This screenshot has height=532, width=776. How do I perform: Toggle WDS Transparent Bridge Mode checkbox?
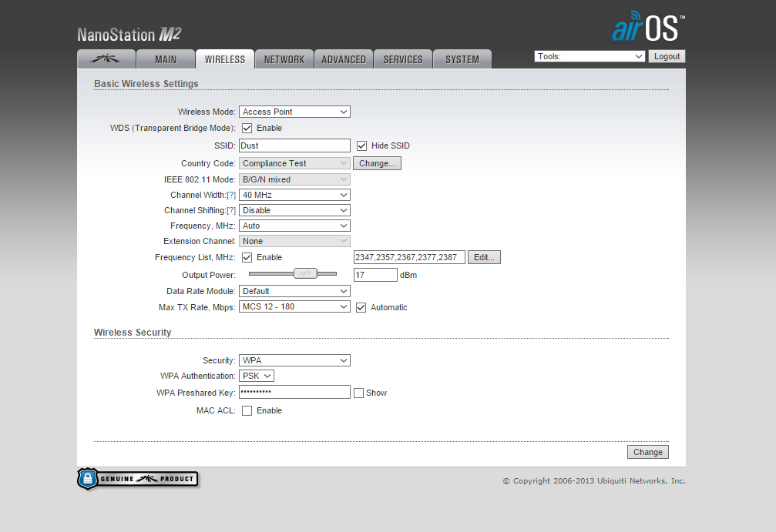pos(247,129)
